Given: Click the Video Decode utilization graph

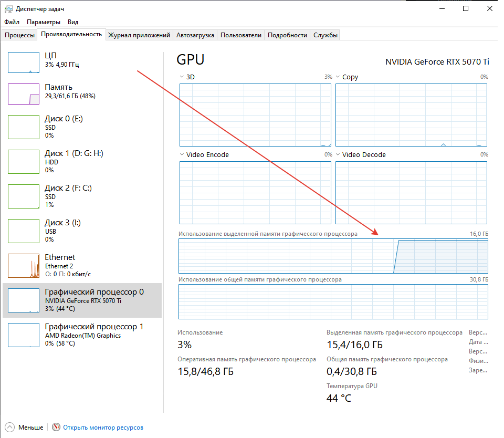Looking at the screenshot, I should click(x=411, y=193).
